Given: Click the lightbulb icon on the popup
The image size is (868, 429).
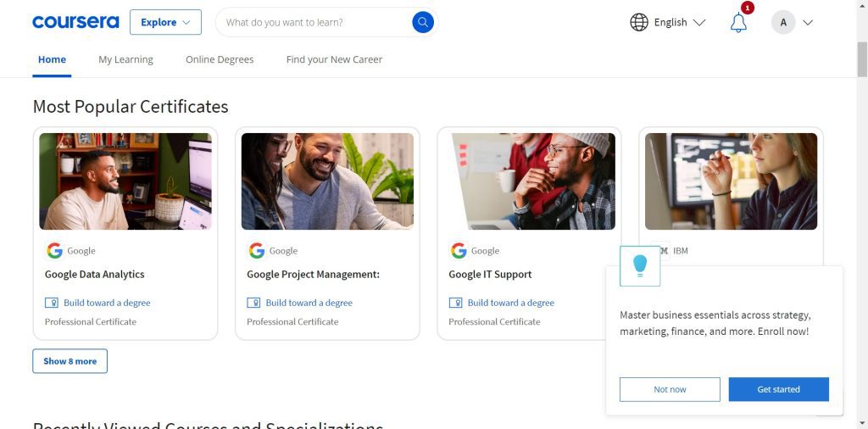Looking at the screenshot, I should pyautogui.click(x=640, y=265).
